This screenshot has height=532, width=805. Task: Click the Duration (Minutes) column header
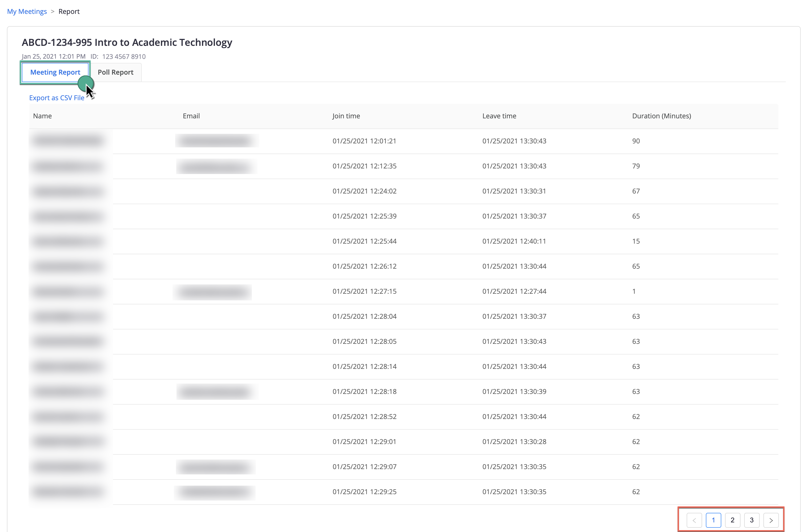pos(661,116)
